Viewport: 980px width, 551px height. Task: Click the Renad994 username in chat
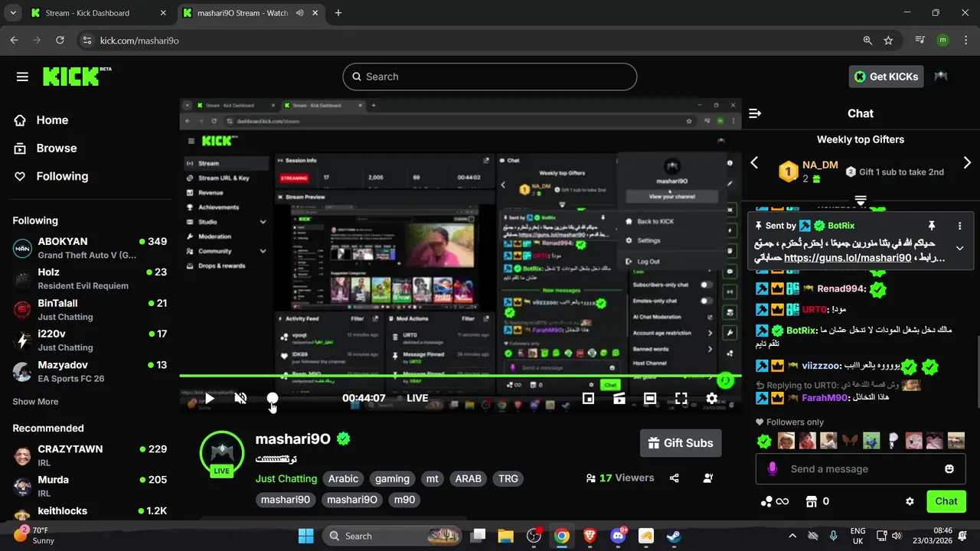[841, 289]
